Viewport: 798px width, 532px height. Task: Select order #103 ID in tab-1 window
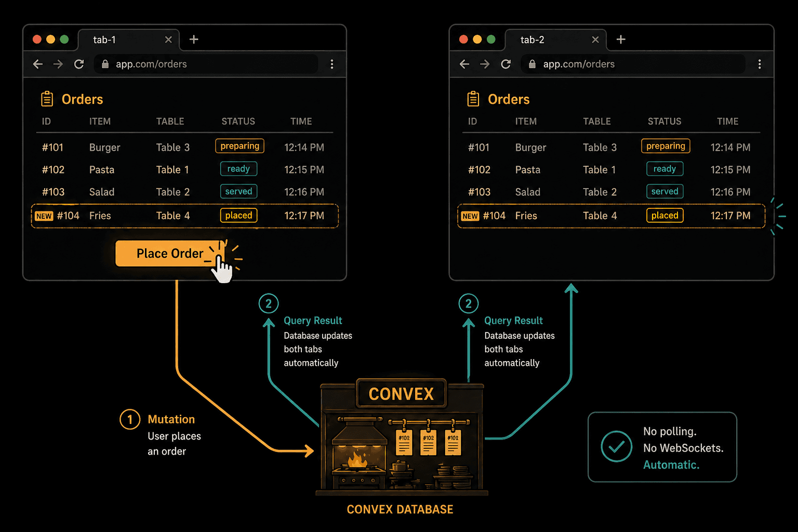point(53,192)
